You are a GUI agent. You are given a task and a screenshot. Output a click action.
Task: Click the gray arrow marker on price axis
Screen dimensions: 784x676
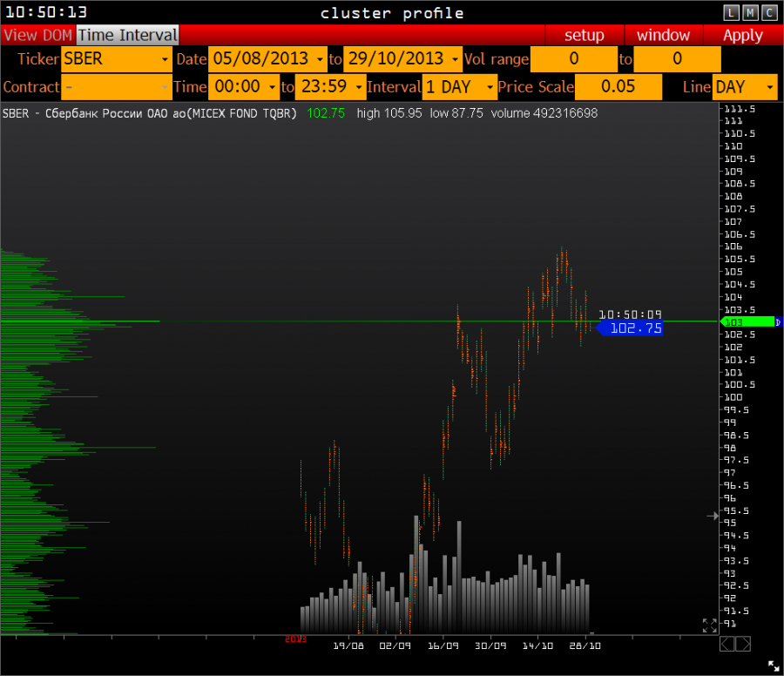click(712, 516)
